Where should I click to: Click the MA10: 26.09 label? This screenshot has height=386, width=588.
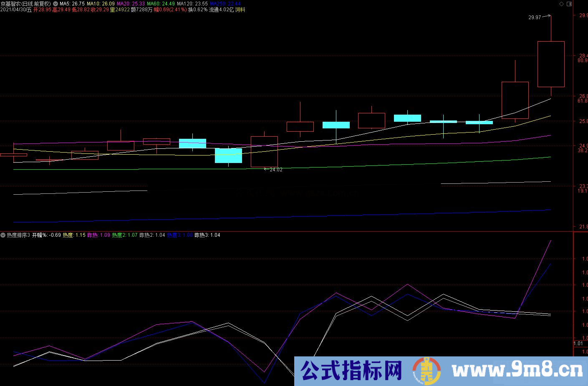pyautogui.click(x=101, y=4)
